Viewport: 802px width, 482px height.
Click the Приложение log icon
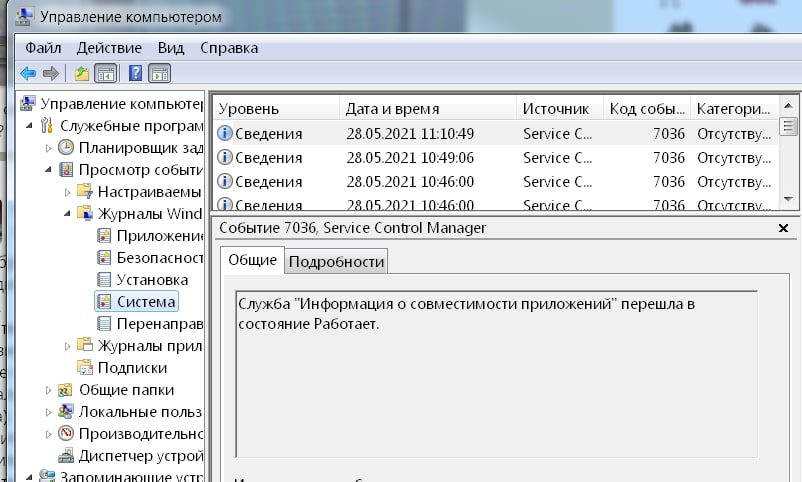pyautogui.click(x=104, y=235)
